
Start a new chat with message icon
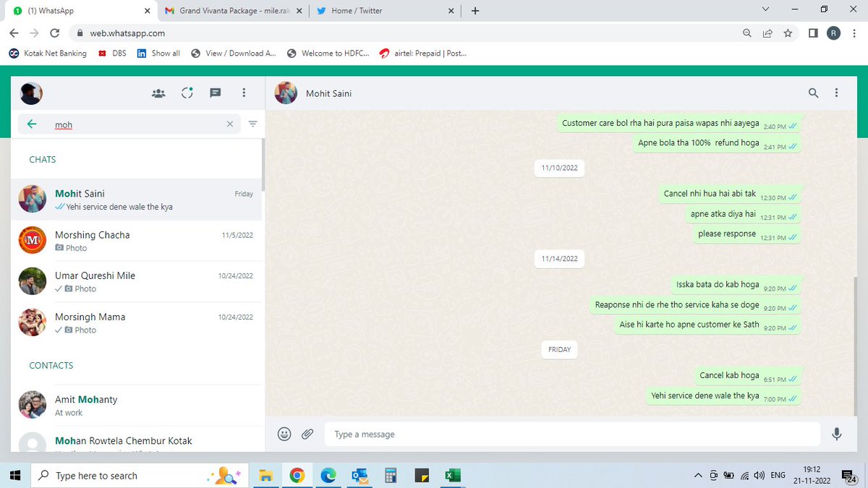[x=215, y=93]
